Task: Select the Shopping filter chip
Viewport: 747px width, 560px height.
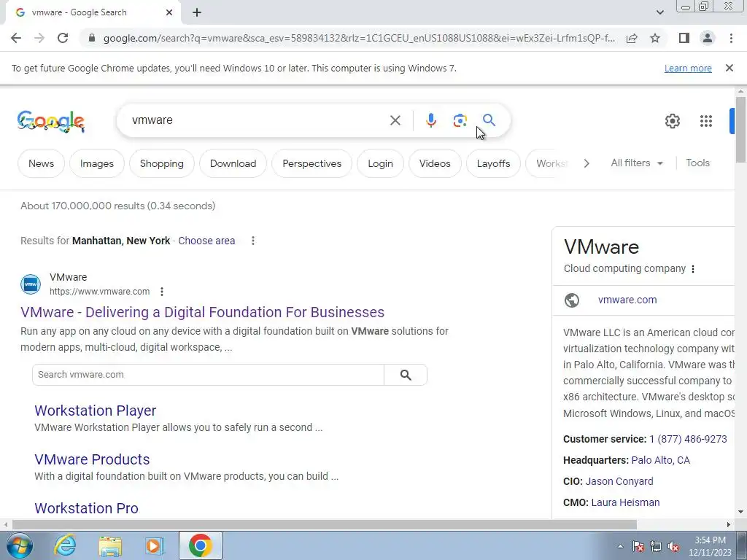Action: click(161, 163)
